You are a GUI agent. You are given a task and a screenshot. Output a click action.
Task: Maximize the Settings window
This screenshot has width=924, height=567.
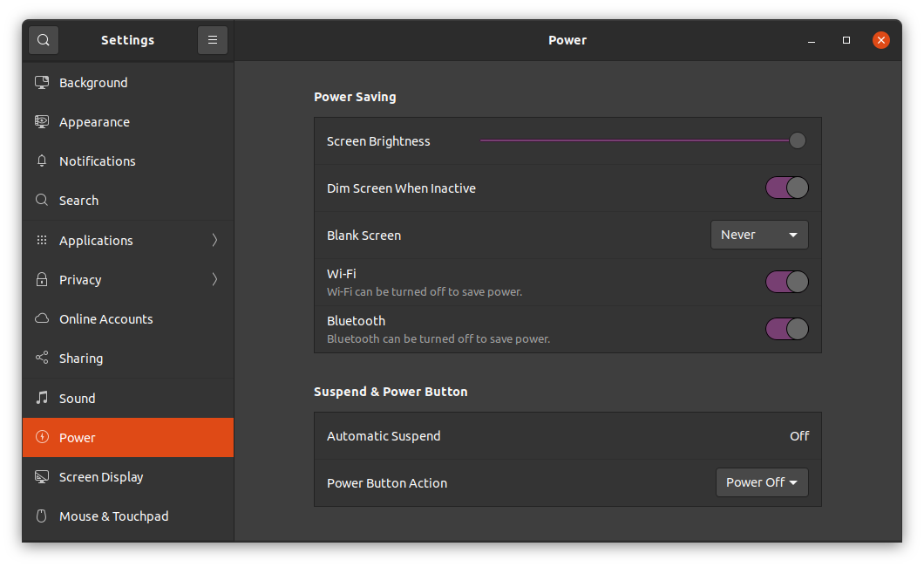(846, 40)
